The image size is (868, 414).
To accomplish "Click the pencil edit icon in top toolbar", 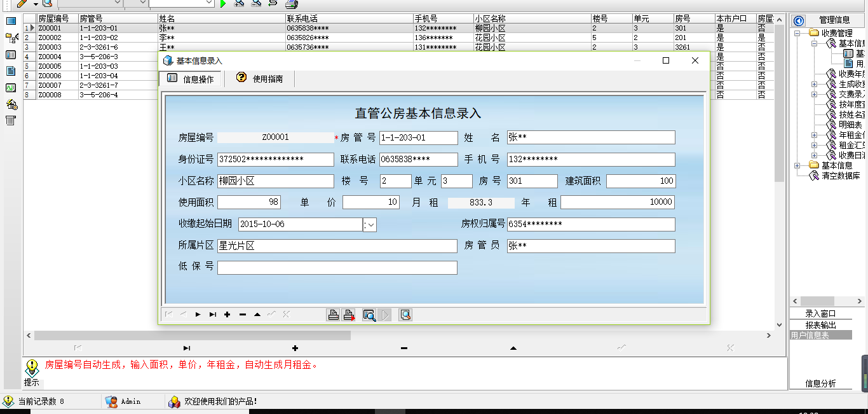I will [22, 3].
